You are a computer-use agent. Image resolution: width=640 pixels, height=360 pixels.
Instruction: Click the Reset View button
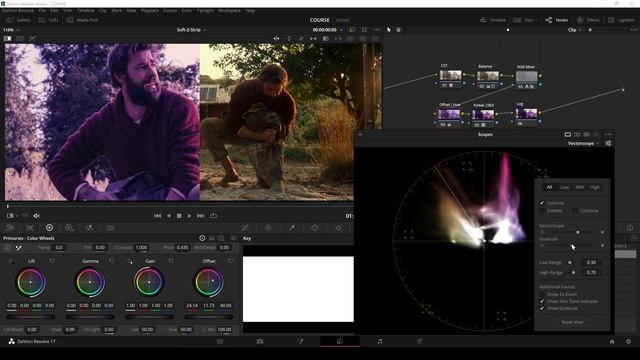tap(572, 322)
